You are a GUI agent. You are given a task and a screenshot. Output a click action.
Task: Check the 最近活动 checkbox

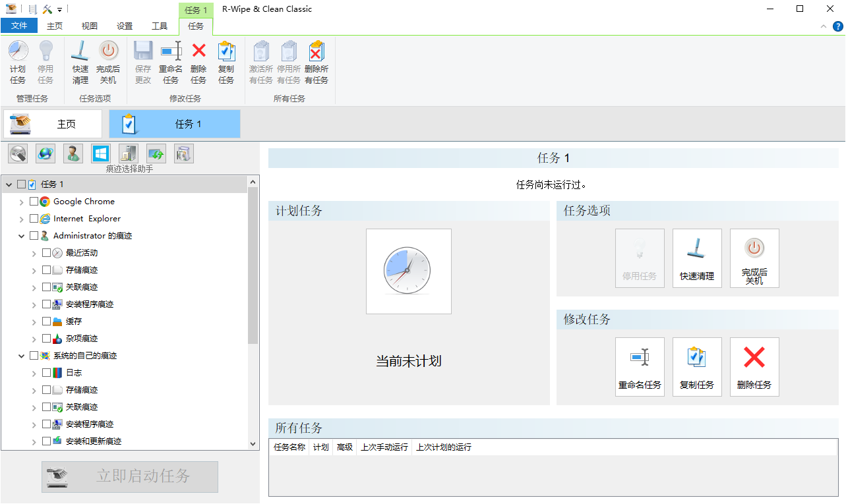pos(47,253)
